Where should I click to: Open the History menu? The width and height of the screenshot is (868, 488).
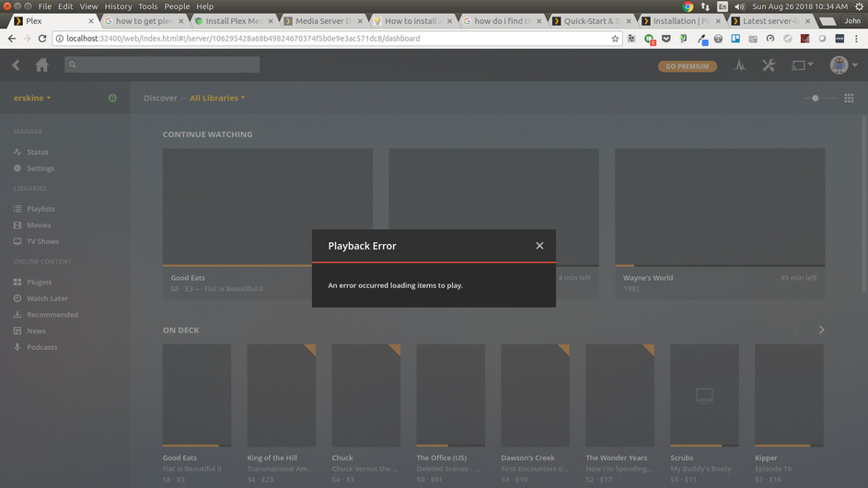[x=118, y=6]
